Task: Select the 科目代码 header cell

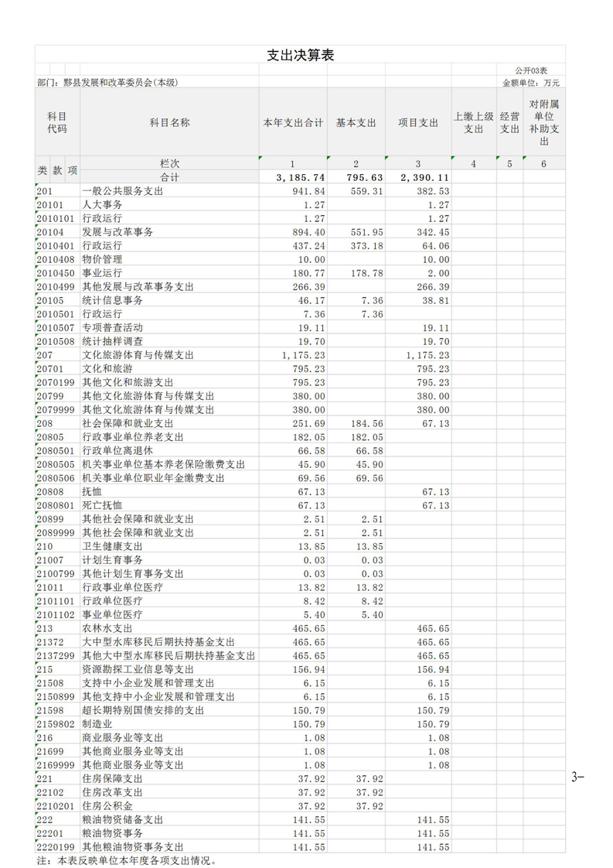Action: pos(57,122)
